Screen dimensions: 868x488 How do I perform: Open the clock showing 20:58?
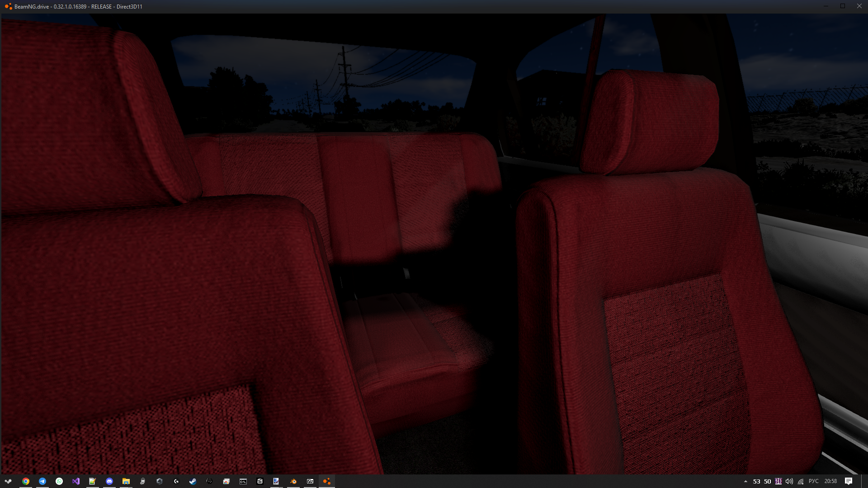pos(830,481)
